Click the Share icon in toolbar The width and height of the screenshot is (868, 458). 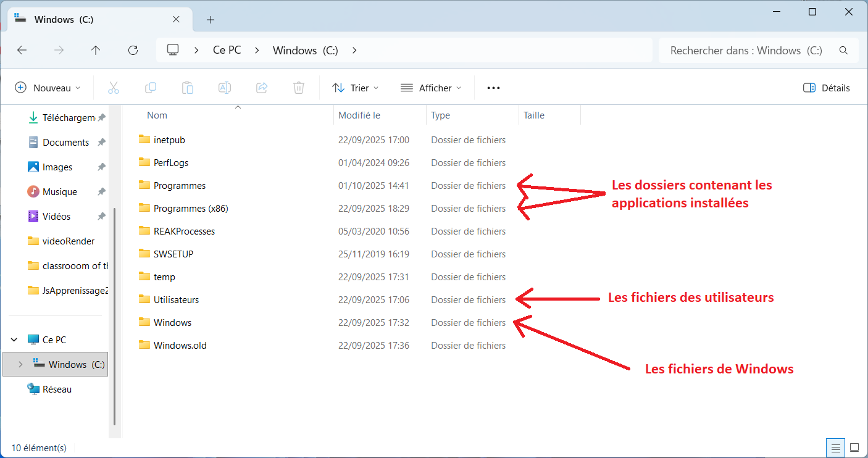(x=262, y=88)
